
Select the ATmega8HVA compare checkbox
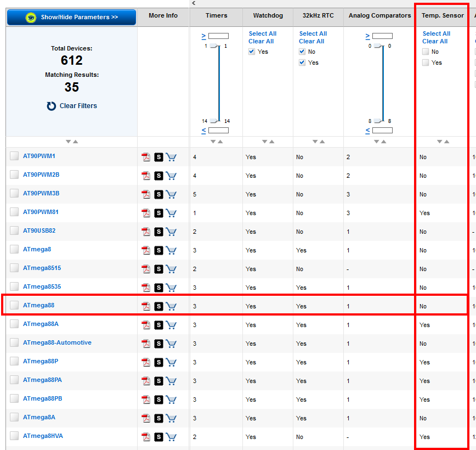(x=14, y=436)
